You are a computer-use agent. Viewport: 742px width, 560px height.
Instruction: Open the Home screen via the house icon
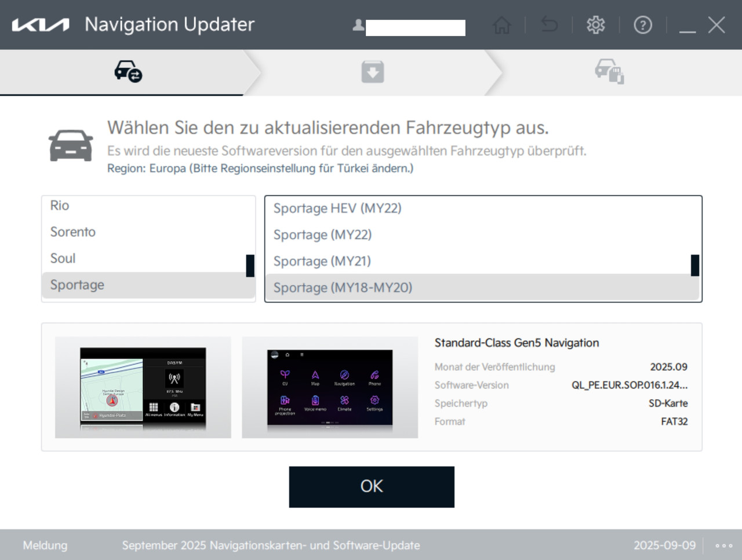[x=501, y=24]
